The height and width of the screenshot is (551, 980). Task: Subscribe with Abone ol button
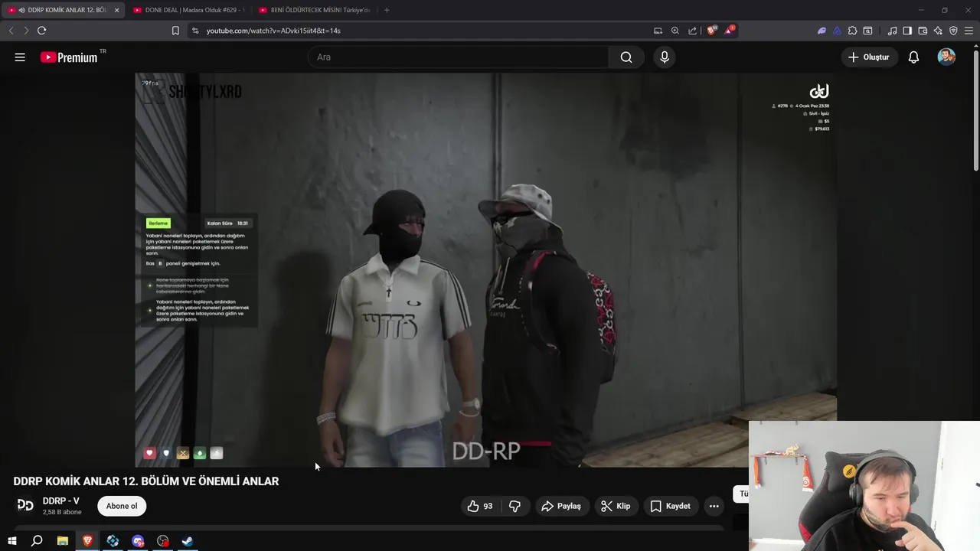click(x=122, y=506)
